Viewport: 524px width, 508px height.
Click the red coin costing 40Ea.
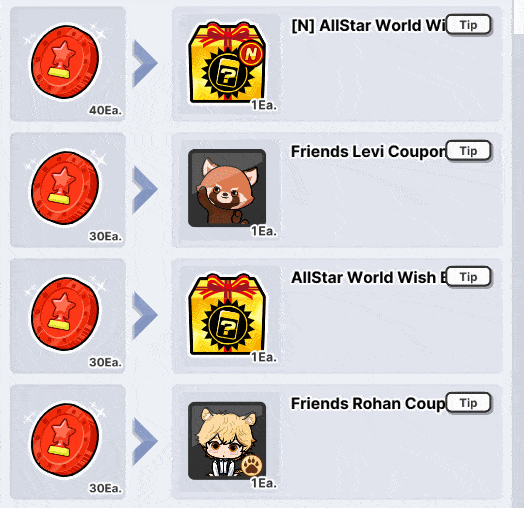point(65,62)
